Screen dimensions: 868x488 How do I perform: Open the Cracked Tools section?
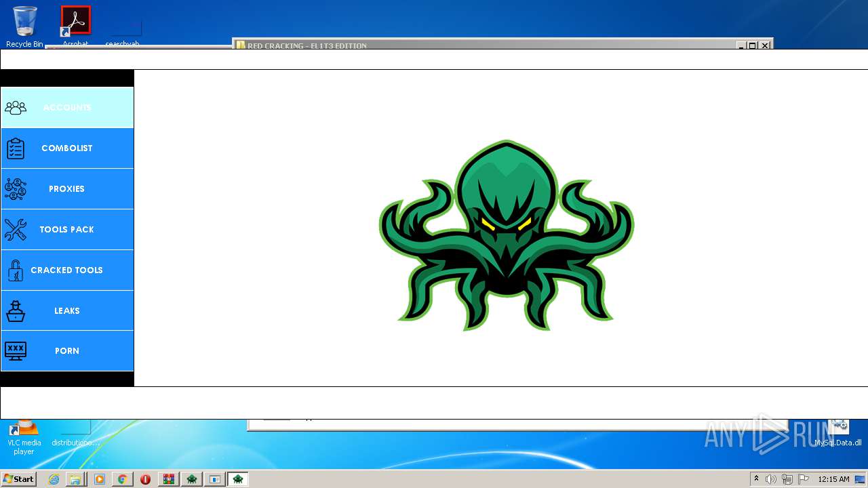(x=67, y=270)
